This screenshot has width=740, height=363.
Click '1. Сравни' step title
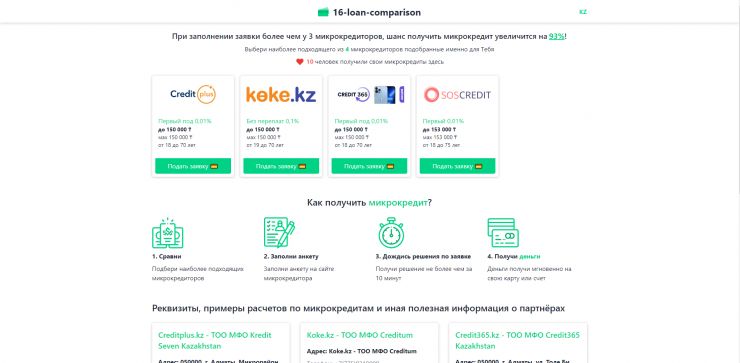167,256
